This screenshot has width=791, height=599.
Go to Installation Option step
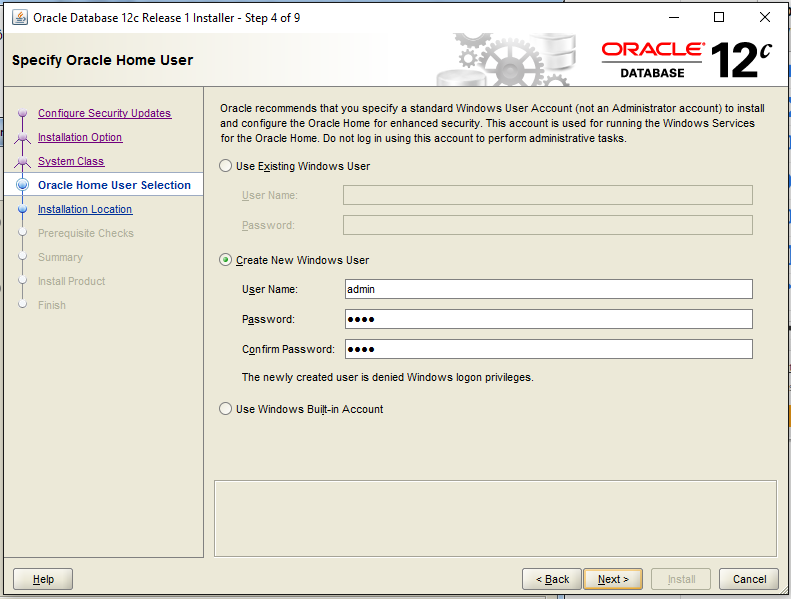[x=80, y=137]
